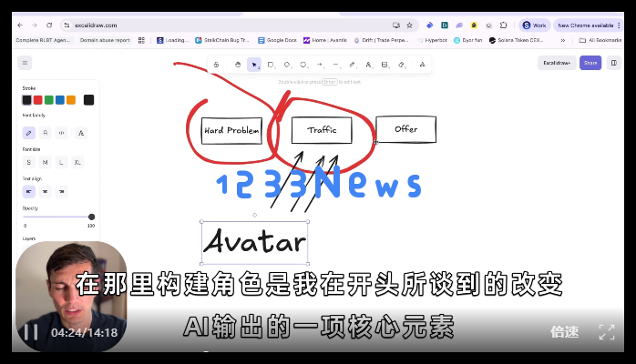Choose the code font family
The image size is (636, 364).
click(61, 133)
